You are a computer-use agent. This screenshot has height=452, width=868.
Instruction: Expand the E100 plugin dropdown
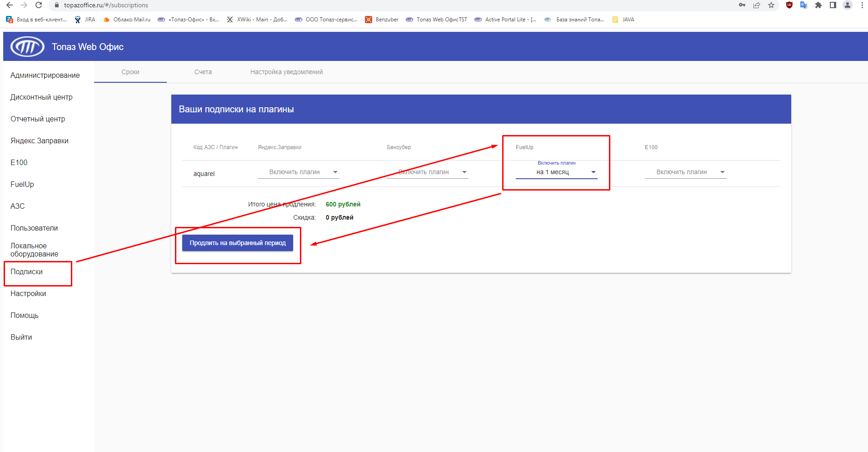[x=685, y=172]
